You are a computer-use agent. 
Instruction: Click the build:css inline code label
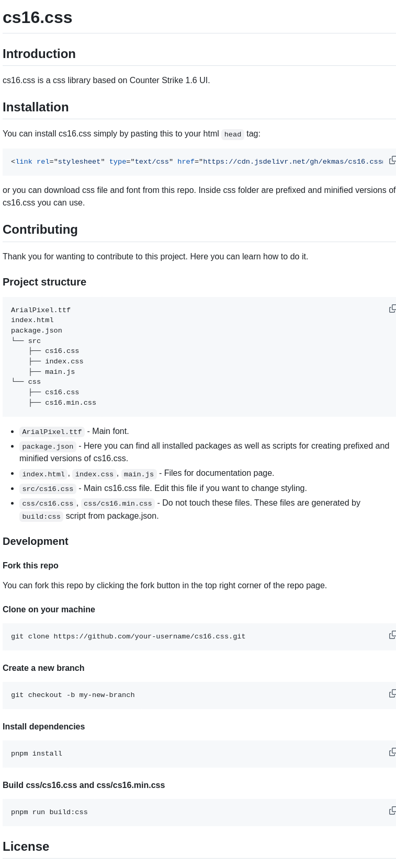pos(41,517)
